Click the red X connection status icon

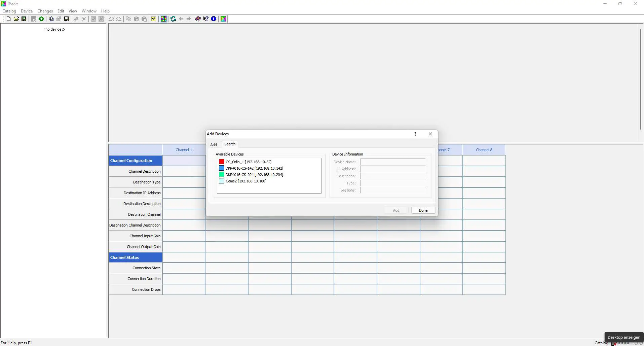tap(615, 344)
